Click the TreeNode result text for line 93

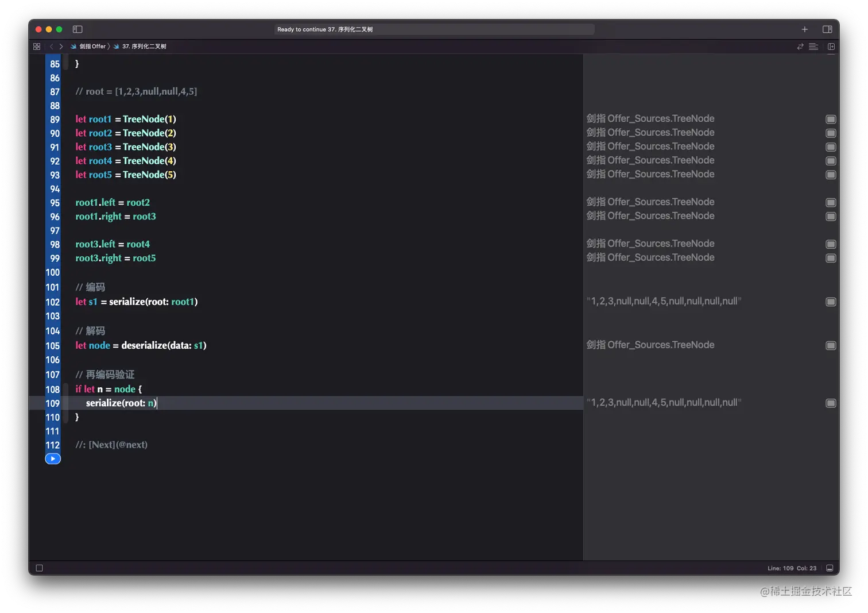point(650,174)
